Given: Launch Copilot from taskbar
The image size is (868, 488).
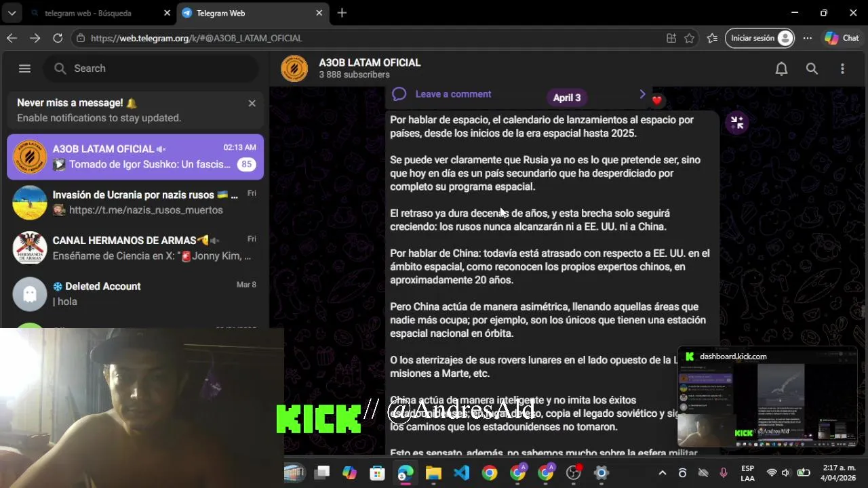Looking at the screenshot, I should (x=349, y=473).
